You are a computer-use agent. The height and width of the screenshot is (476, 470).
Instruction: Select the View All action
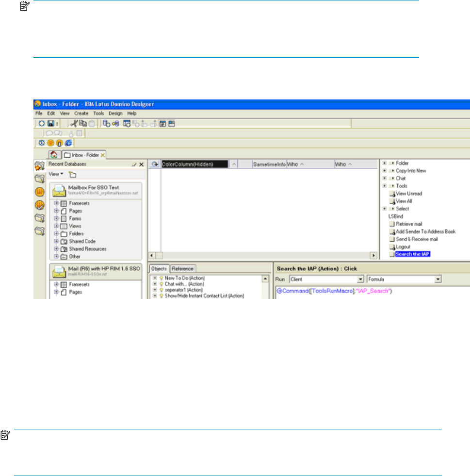click(x=404, y=201)
